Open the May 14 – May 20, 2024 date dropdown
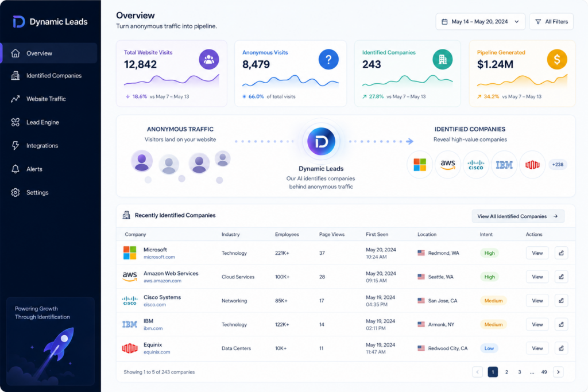Image resolution: width=588 pixels, height=392 pixels. click(x=481, y=22)
